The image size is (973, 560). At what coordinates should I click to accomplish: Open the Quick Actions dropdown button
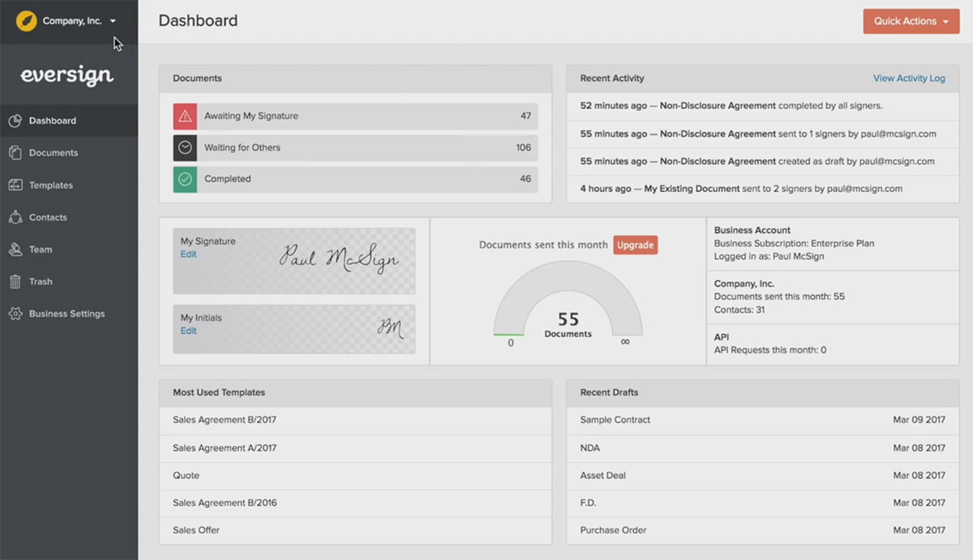point(911,21)
